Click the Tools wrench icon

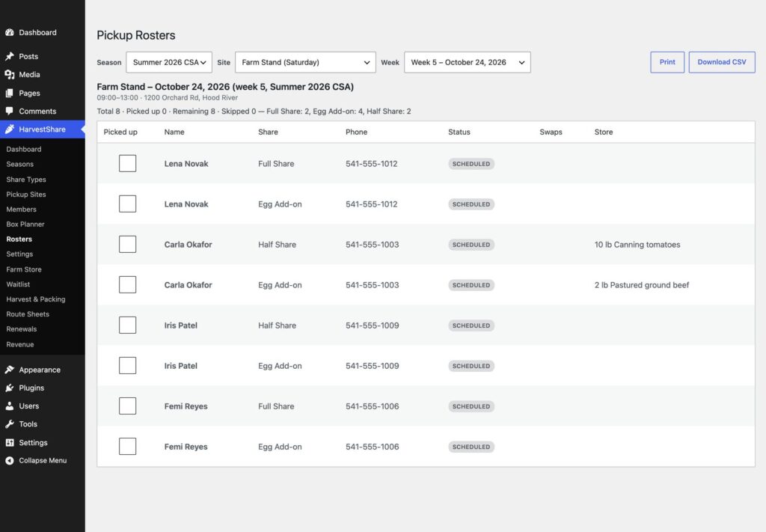coord(9,424)
